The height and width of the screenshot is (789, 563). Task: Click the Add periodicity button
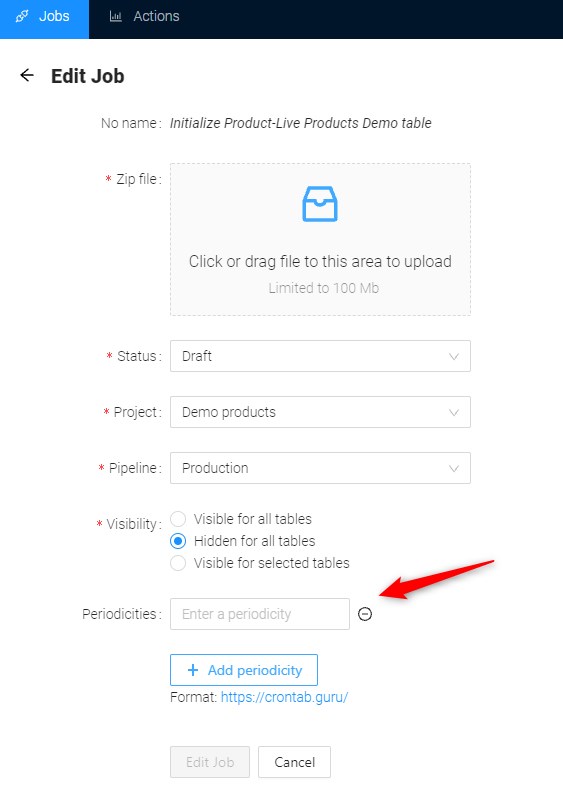coord(244,670)
